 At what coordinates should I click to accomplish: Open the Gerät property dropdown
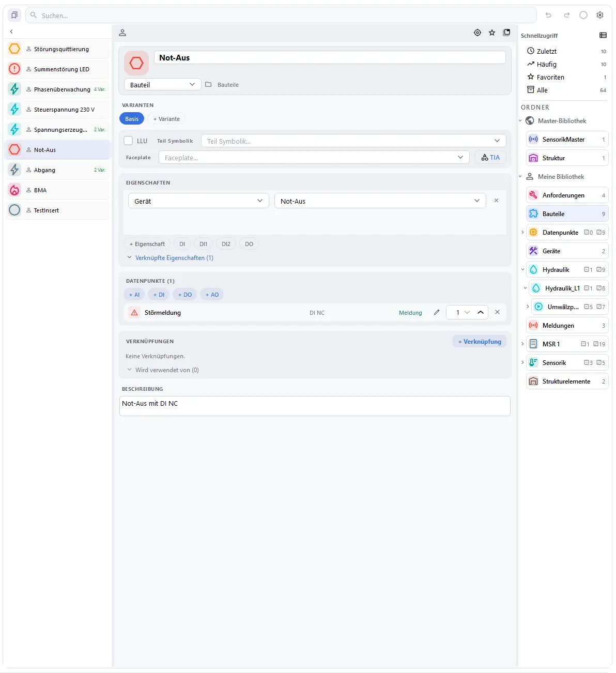coord(198,201)
